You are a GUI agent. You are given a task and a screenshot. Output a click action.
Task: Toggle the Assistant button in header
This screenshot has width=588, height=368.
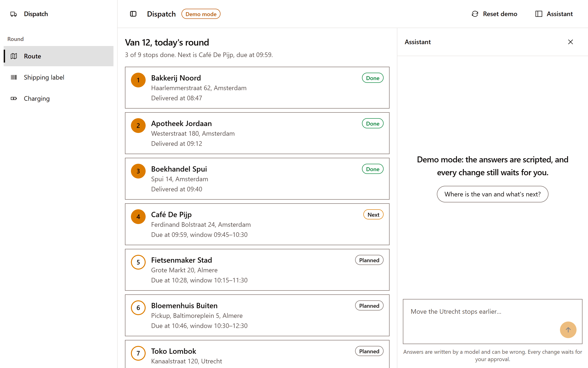(554, 14)
